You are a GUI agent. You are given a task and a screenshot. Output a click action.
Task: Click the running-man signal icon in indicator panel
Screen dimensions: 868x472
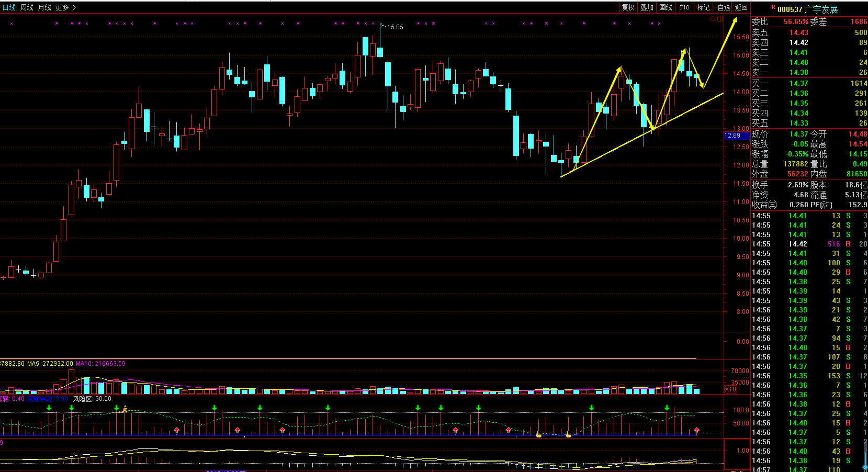(125, 409)
